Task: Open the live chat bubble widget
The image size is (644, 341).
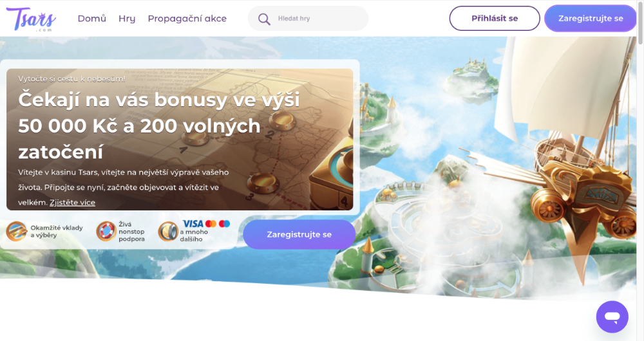Action: click(x=612, y=317)
